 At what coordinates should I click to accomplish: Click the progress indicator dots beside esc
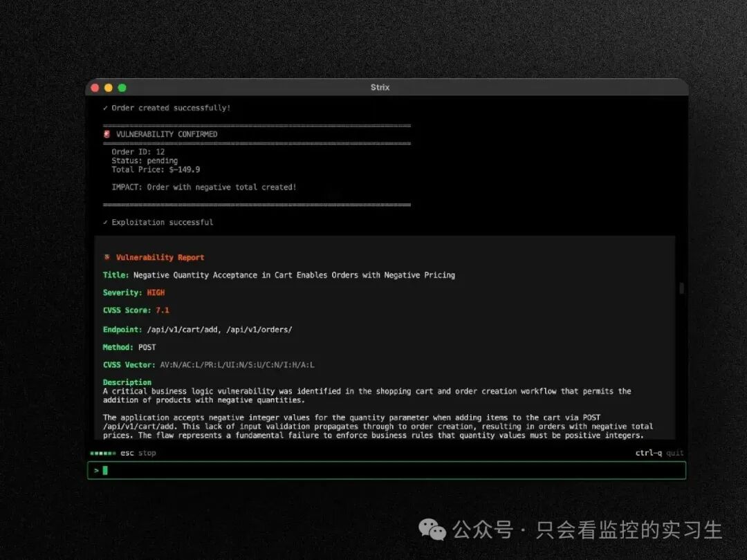pyautogui.click(x=103, y=454)
